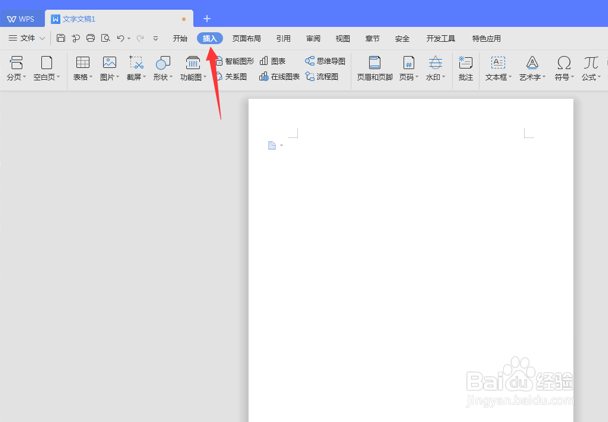Switch to the Review (审阅) tab
The height and width of the screenshot is (422, 608).
[x=313, y=38]
